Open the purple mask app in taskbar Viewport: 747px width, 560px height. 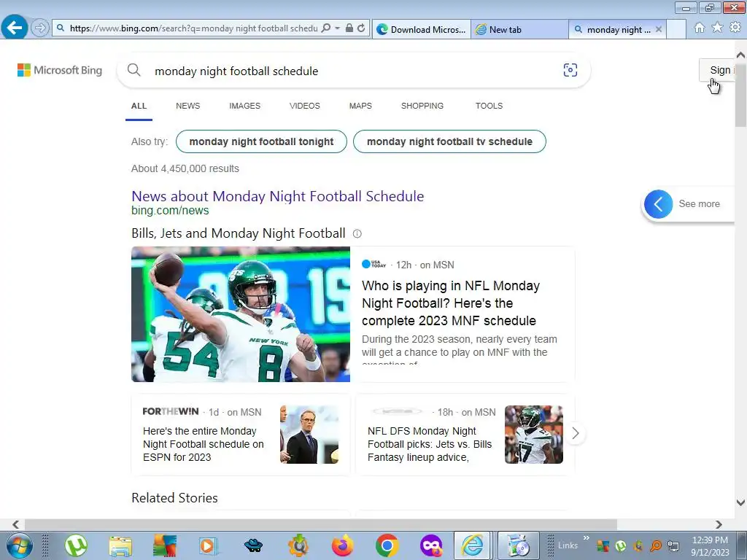431,545
